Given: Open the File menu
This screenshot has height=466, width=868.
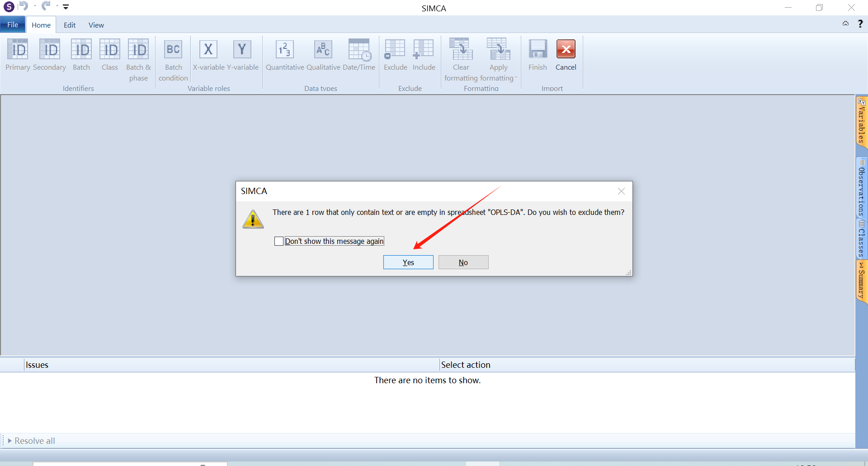Looking at the screenshot, I should tap(13, 25).
